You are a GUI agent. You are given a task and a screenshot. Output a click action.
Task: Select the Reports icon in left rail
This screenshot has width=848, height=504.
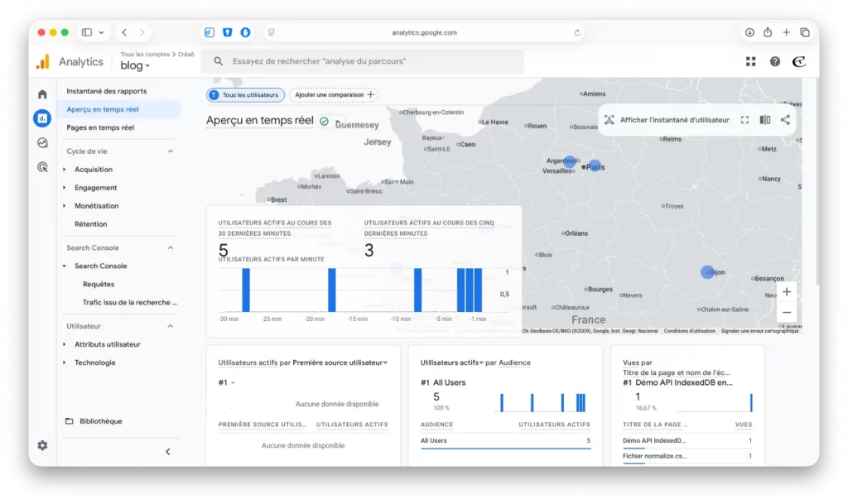point(42,118)
